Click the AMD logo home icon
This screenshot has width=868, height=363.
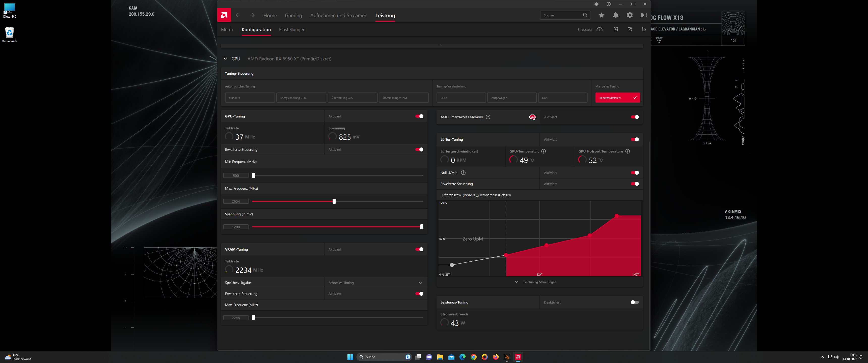[x=224, y=15]
